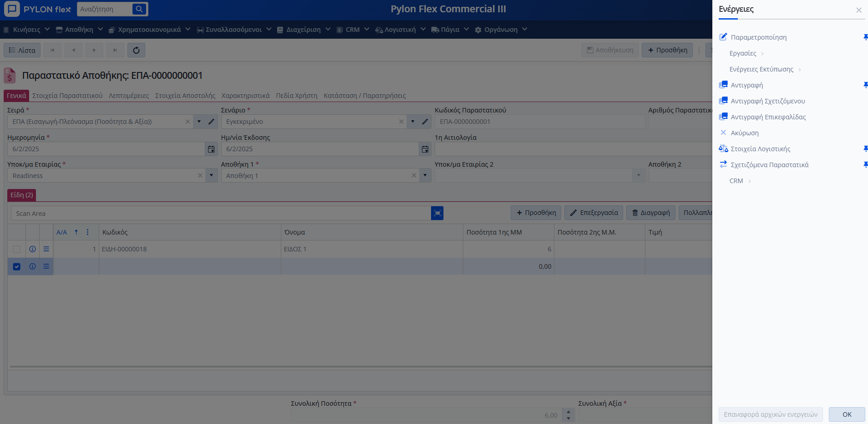
Task: Clear the Readiness company branch value
Action: click(x=200, y=175)
